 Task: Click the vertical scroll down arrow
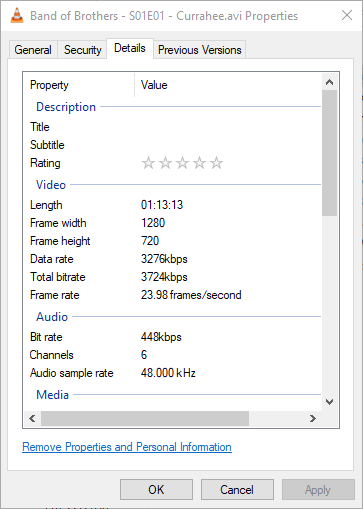(329, 402)
